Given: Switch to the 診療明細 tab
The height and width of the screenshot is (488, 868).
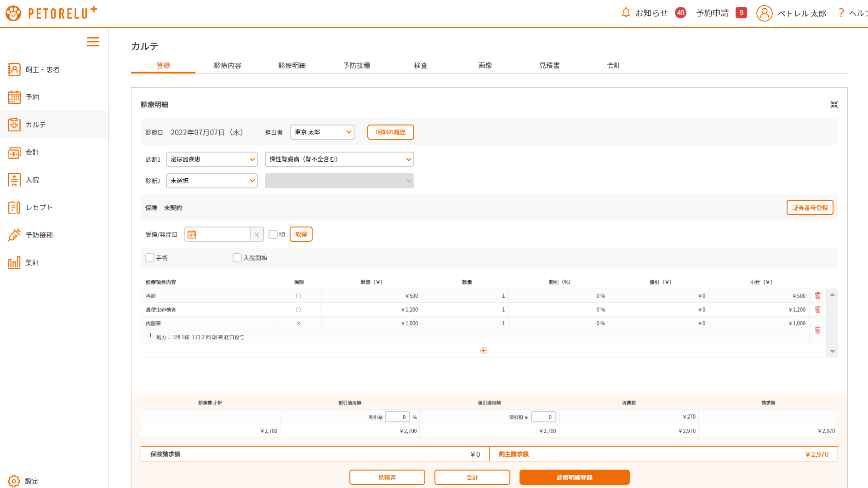Looking at the screenshot, I should pos(292,65).
